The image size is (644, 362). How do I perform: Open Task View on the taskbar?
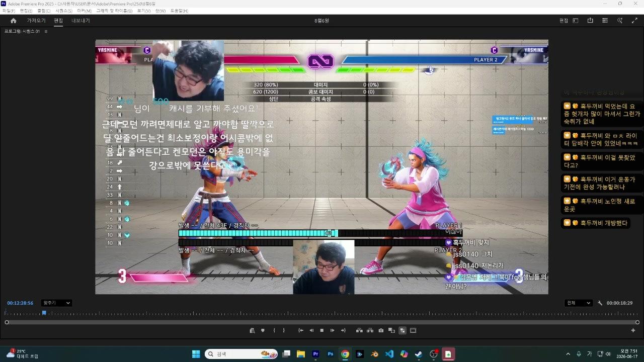pyautogui.click(x=286, y=354)
